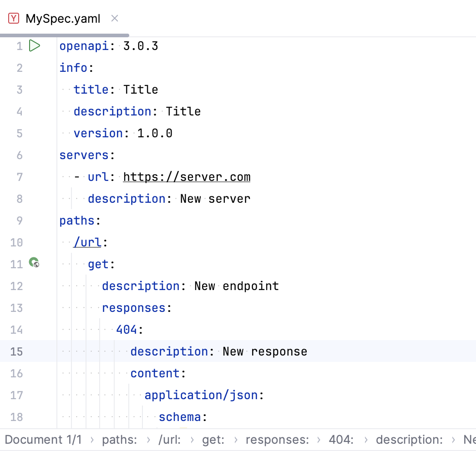Image resolution: width=476 pixels, height=451 pixels.
Task: Click line number 15 in the gutter
Action: coord(16,351)
